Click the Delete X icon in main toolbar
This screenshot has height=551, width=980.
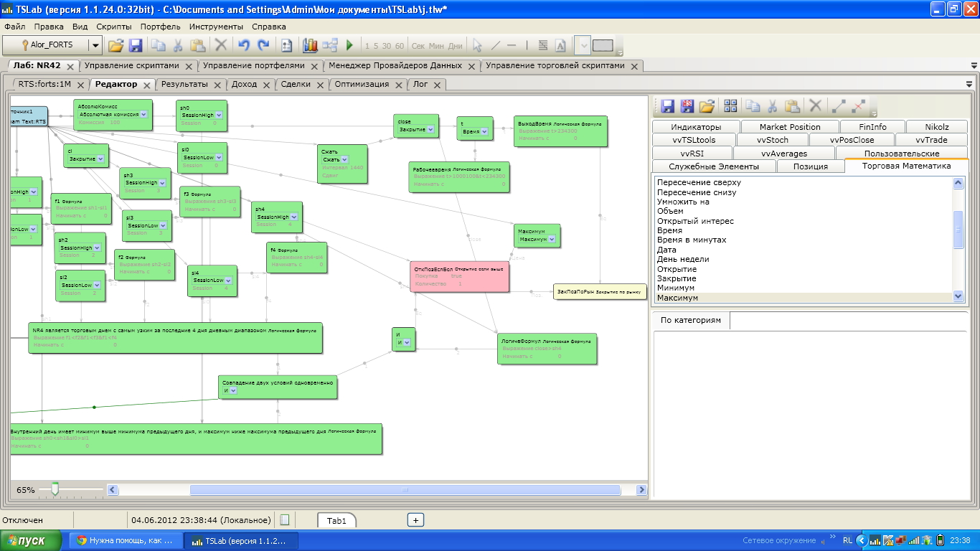[x=221, y=45]
